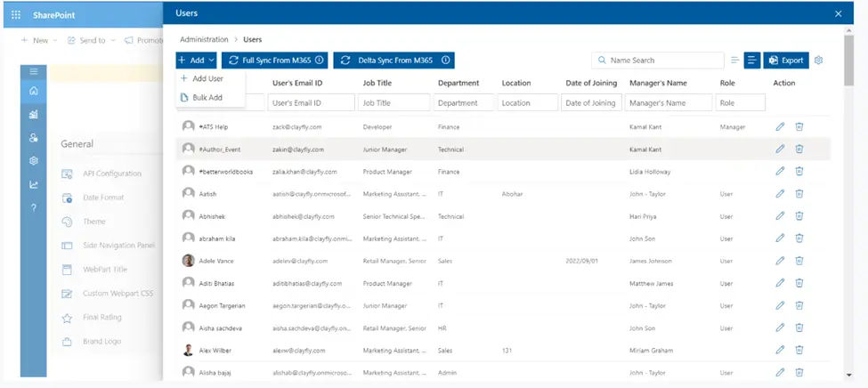Toggle the highlighted filter row view button
The width and height of the screenshot is (868, 388).
pos(751,61)
